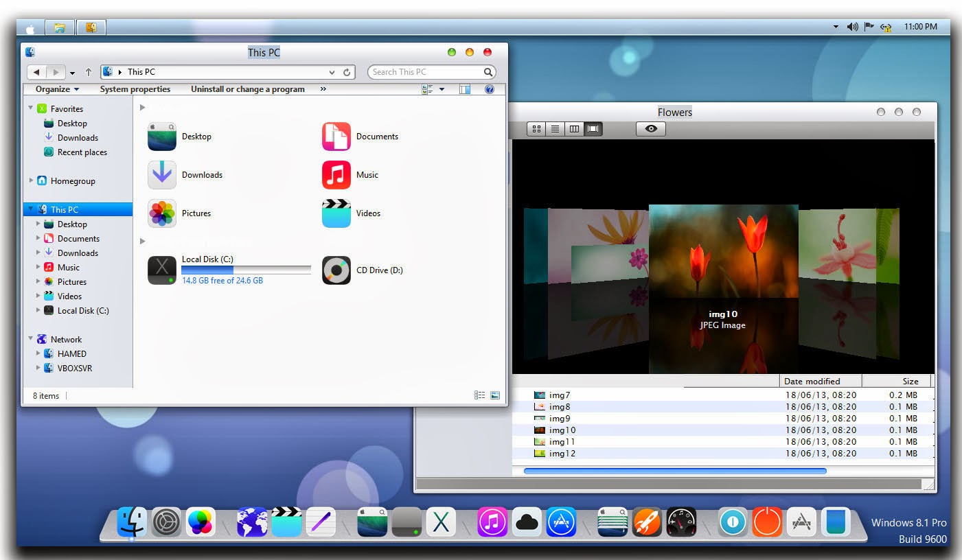This screenshot has height=560, width=962.
Task: Show more toolbar commands chevron
Action: [323, 89]
